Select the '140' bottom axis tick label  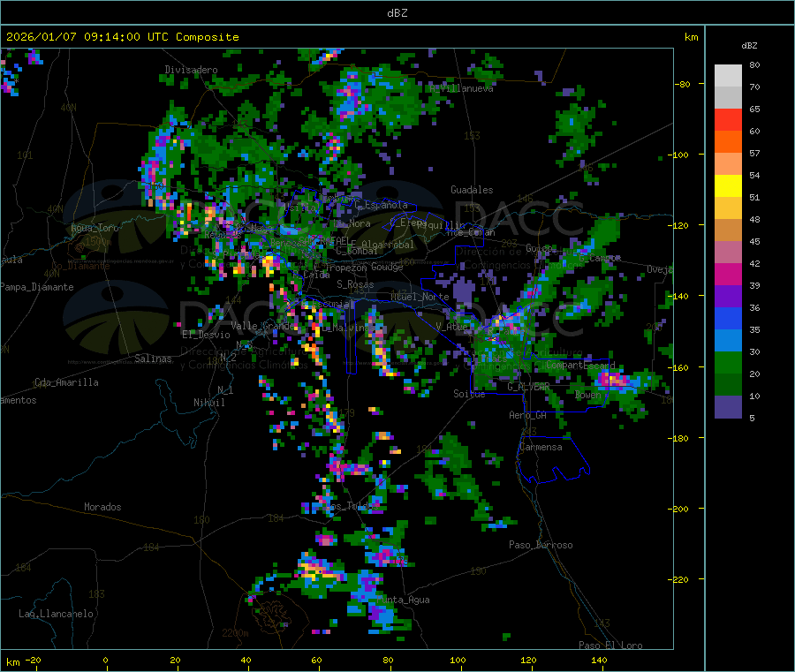(599, 660)
